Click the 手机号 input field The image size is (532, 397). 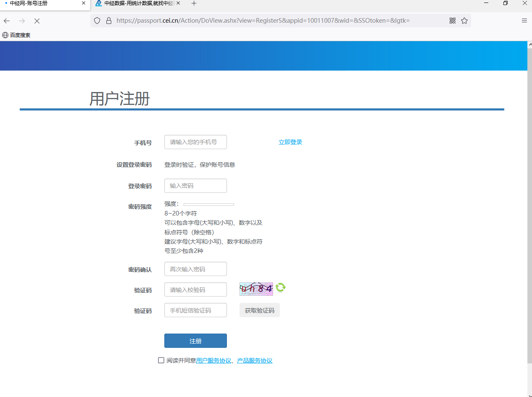(195, 142)
